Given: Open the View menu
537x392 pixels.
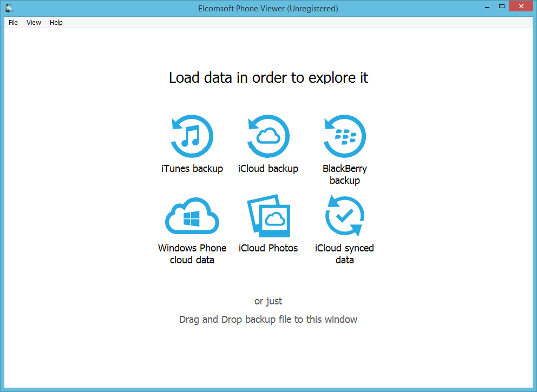Looking at the screenshot, I should pos(34,22).
